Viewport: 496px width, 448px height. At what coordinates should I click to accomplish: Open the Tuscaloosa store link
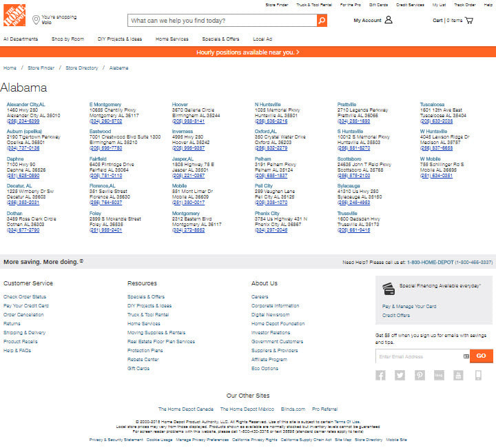coord(432,105)
